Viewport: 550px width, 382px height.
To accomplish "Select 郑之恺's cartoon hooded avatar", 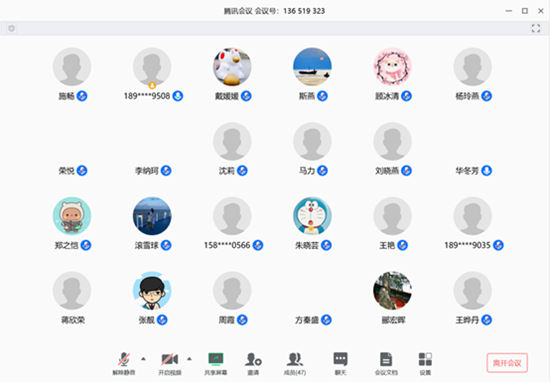I will [72, 216].
